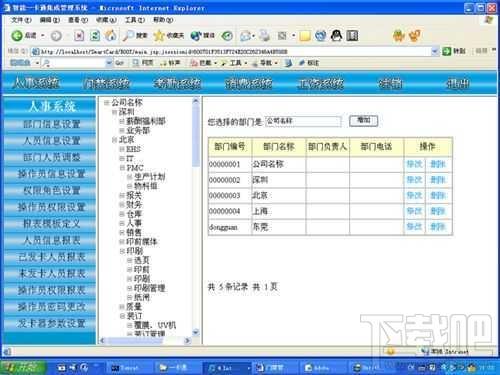Open 发卡器参数设置 in left sidebar
The height and width of the screenshot is (375, 500).
click(x=50, y=323)
